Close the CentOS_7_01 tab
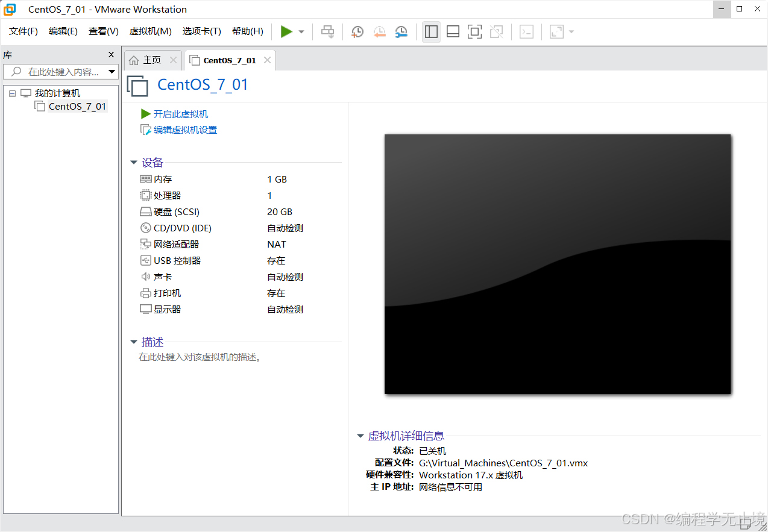This screenshot has height=532, width=768. (267, 60)
